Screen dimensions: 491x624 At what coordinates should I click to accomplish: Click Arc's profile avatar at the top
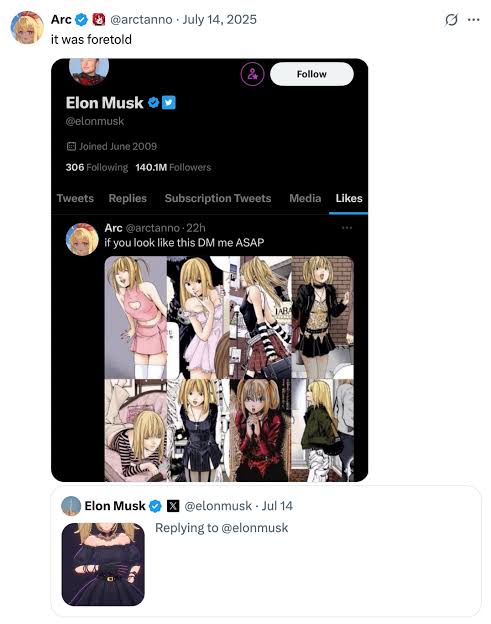click(27, 27)
